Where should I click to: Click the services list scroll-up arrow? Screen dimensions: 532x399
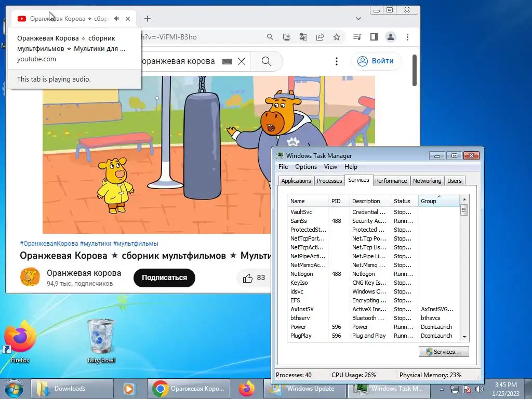(464, 199)
